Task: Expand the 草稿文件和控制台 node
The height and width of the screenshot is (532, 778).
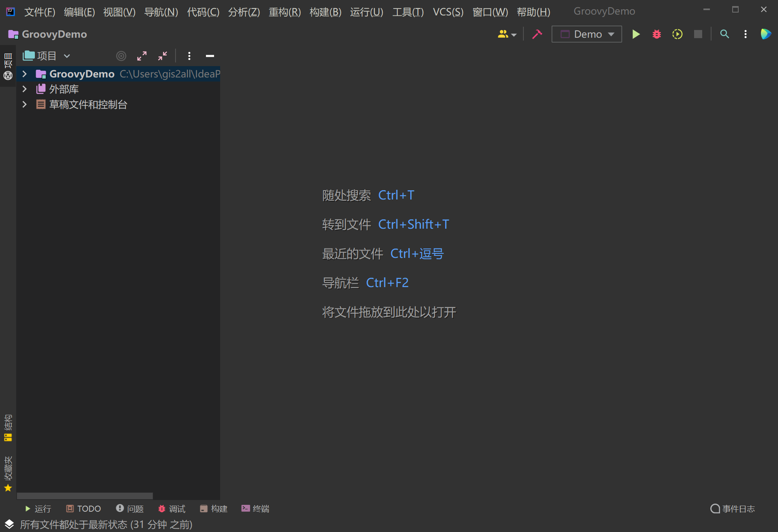Action: pyautogui.click(x=24, y=105)
